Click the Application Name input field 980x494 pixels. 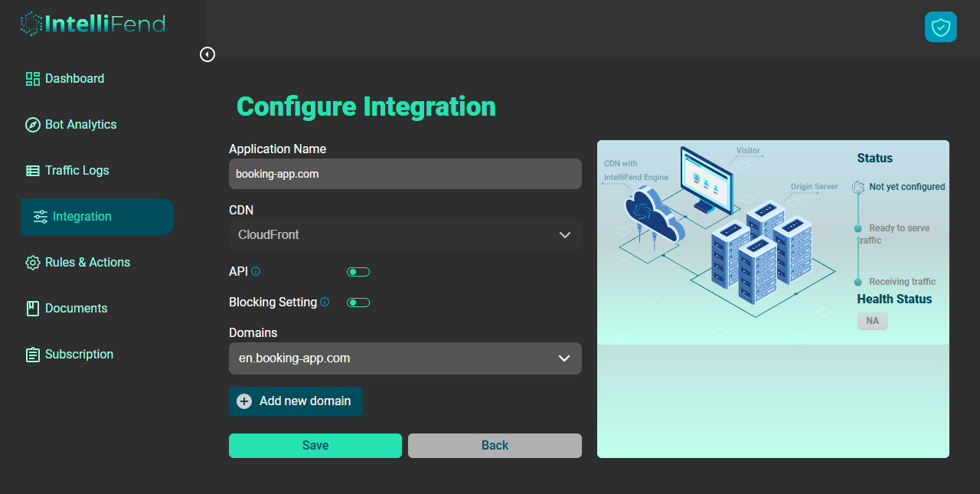tap(405, 174)
